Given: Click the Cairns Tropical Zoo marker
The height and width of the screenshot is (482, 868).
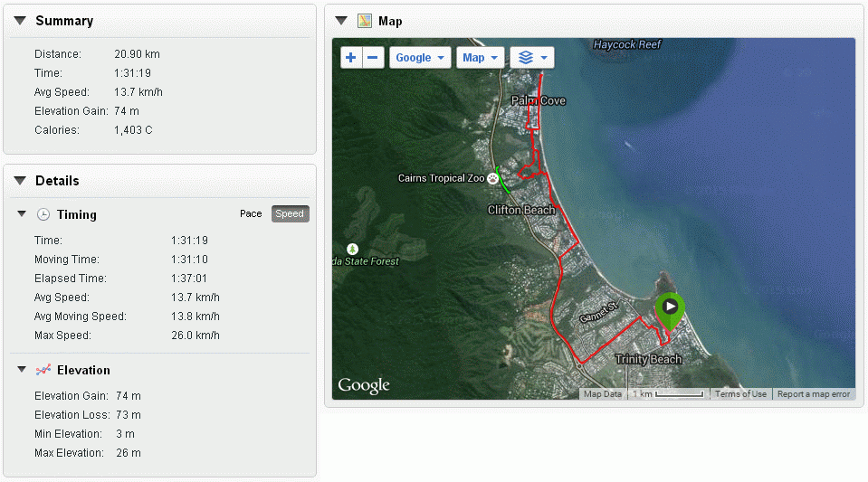Looking at the screenshot, I should pos(492,178).
